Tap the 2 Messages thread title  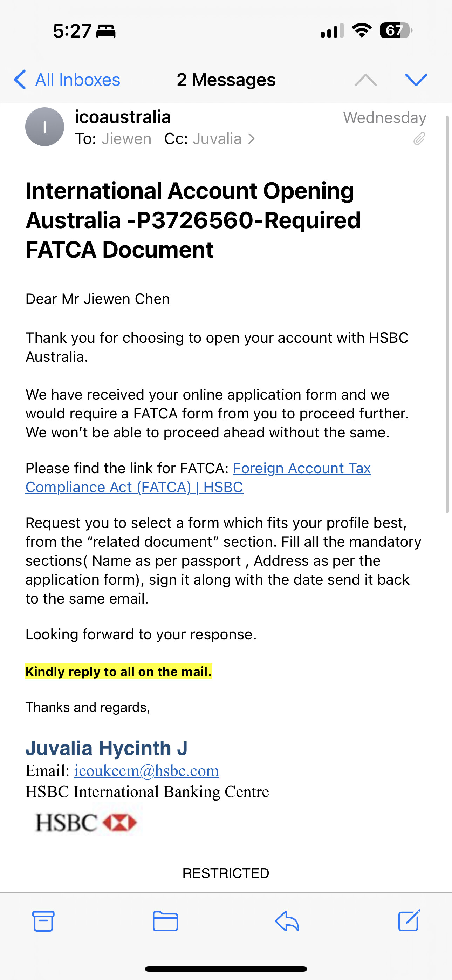point(226,80)
